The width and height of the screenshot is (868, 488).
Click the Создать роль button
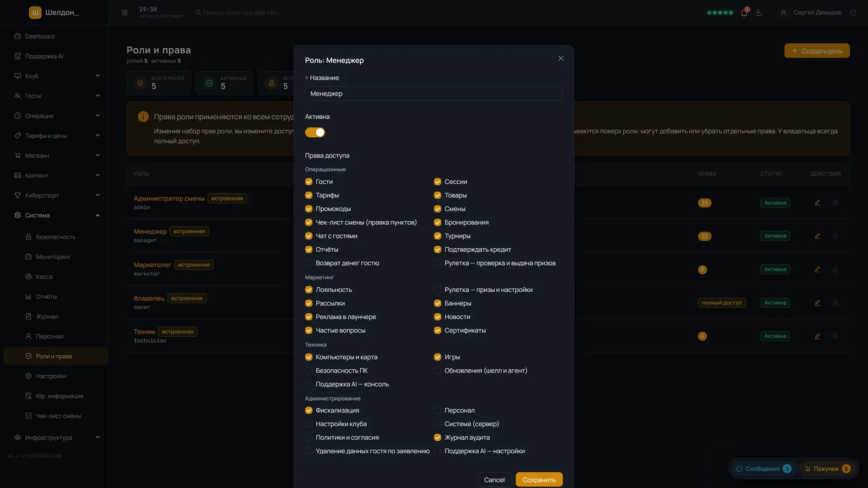coord(816,51)
